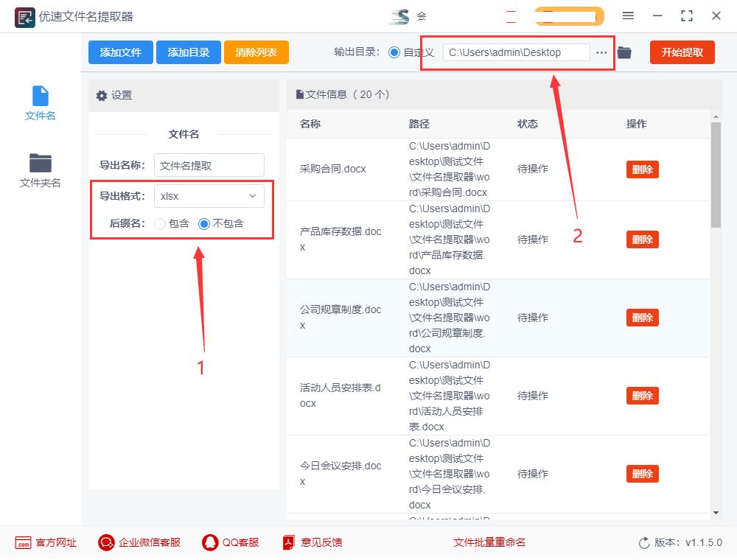Enable 包含 for 后缀名
This screenshot has height=560, width=737.
(160, 225)
